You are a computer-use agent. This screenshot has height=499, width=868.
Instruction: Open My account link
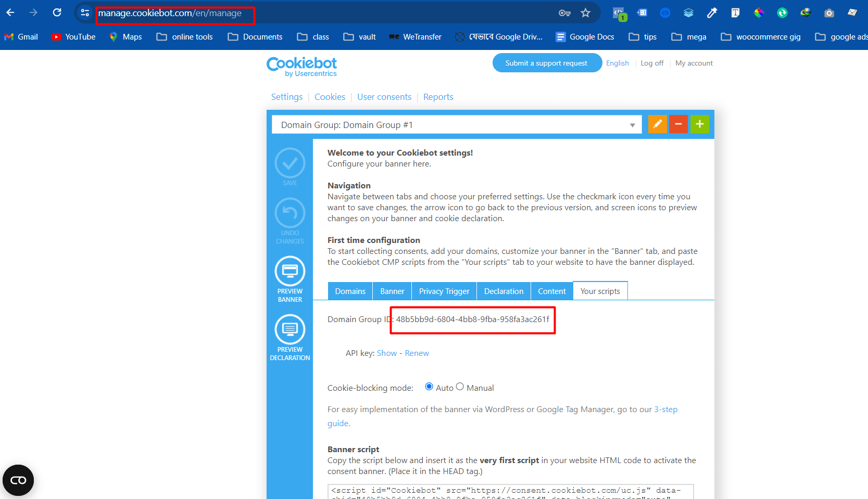pyautogui.click(x=694, y=63)
